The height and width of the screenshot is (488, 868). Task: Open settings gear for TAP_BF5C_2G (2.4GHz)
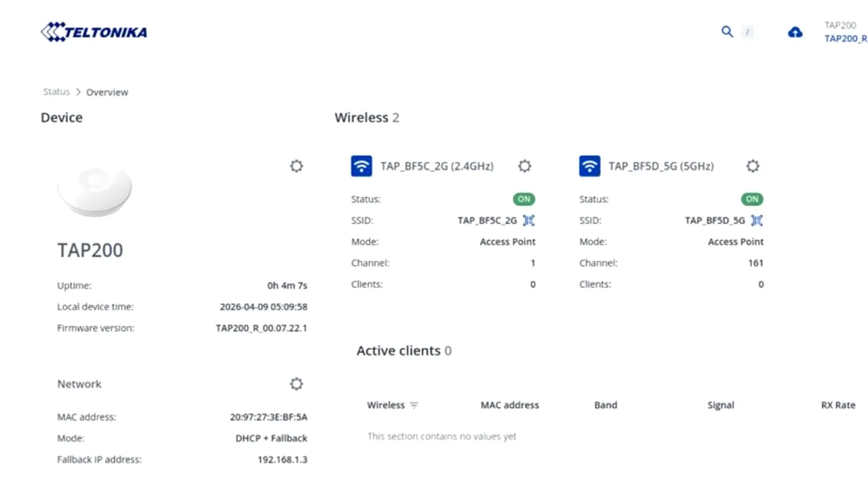click(524, 166)
